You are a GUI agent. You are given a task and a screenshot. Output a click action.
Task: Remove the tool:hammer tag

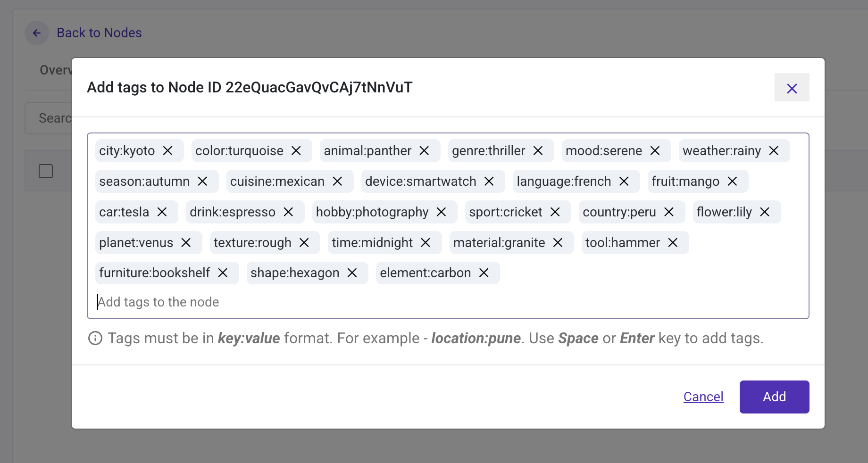point(673,242)
